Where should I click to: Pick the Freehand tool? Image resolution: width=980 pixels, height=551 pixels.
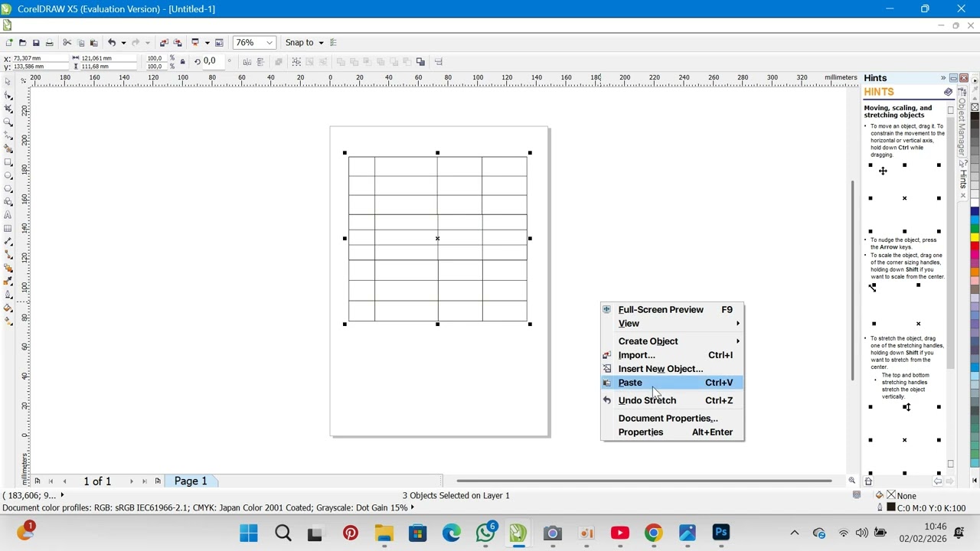coord(8,135)
